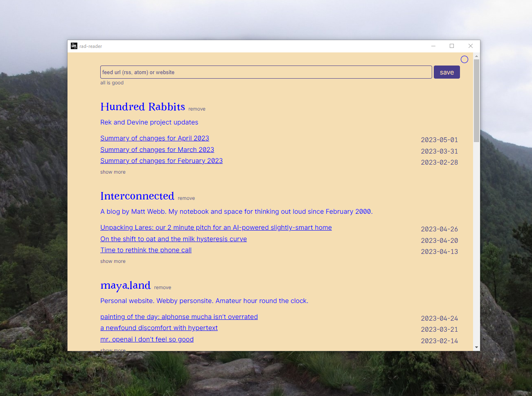
Task: Click the 2023-02-14 date
Action: pyautogui.click(x=440, y=341)
